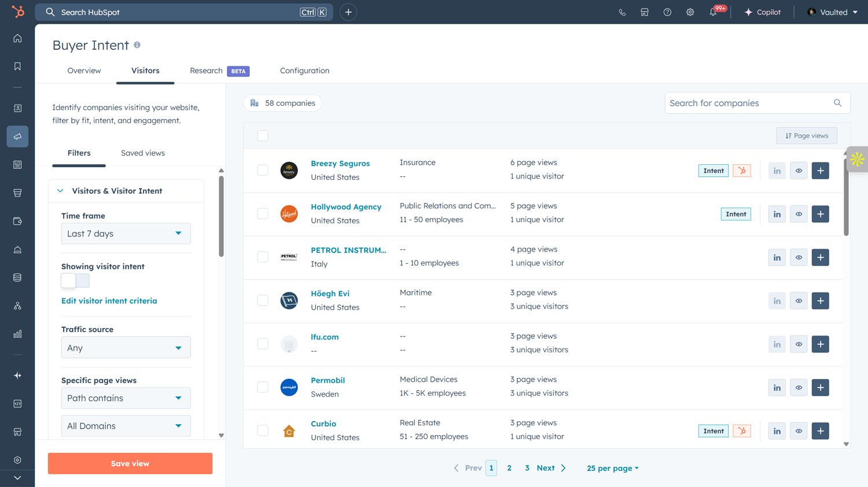Open the Page views sort button

point(807,135)
